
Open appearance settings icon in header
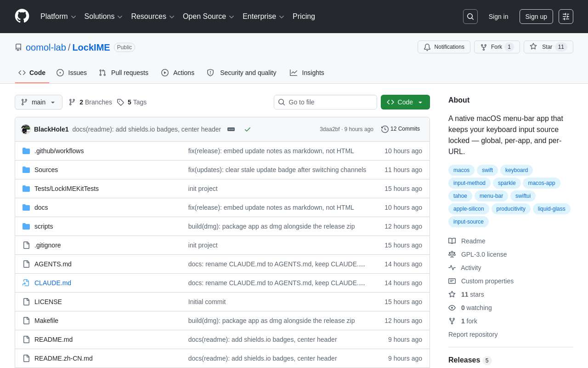pyautogui.click(x=566, y=17)
